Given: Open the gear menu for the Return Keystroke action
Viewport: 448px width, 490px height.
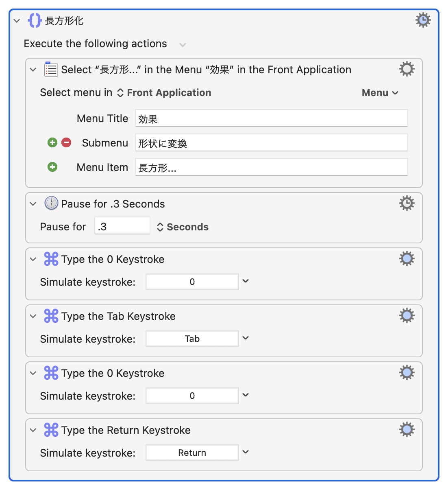Looking at the screenshot, I should 407,429.
